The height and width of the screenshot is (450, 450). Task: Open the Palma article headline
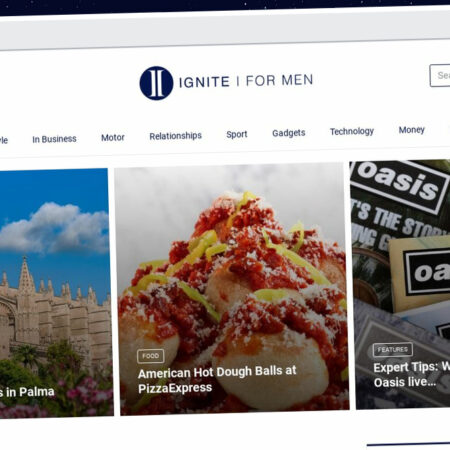27,392
